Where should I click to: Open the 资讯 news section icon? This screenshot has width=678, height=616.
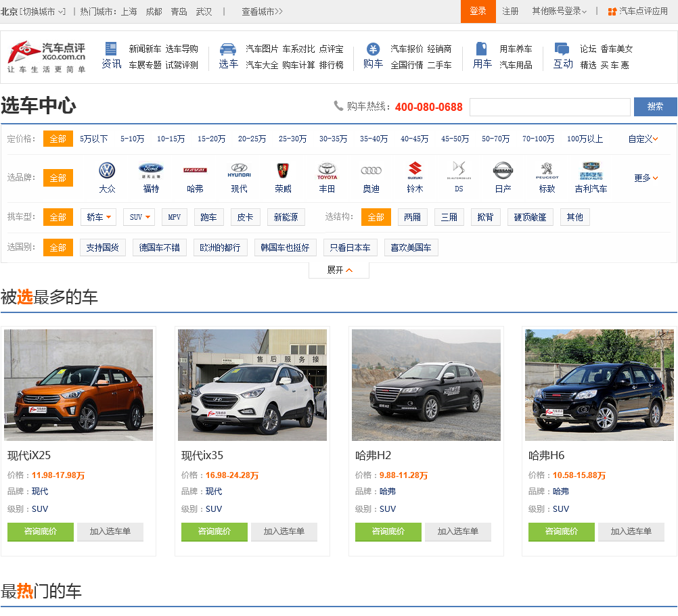tap(111, 49)
